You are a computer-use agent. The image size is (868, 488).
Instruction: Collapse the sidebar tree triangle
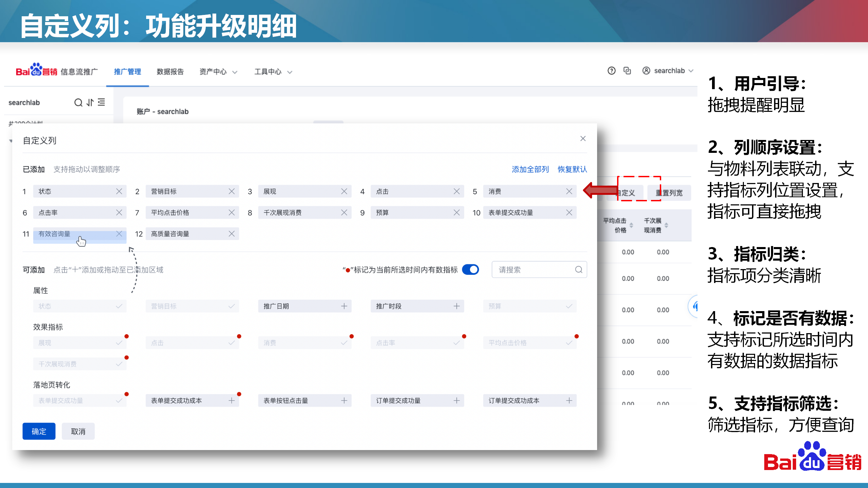[x=11, y=141]
